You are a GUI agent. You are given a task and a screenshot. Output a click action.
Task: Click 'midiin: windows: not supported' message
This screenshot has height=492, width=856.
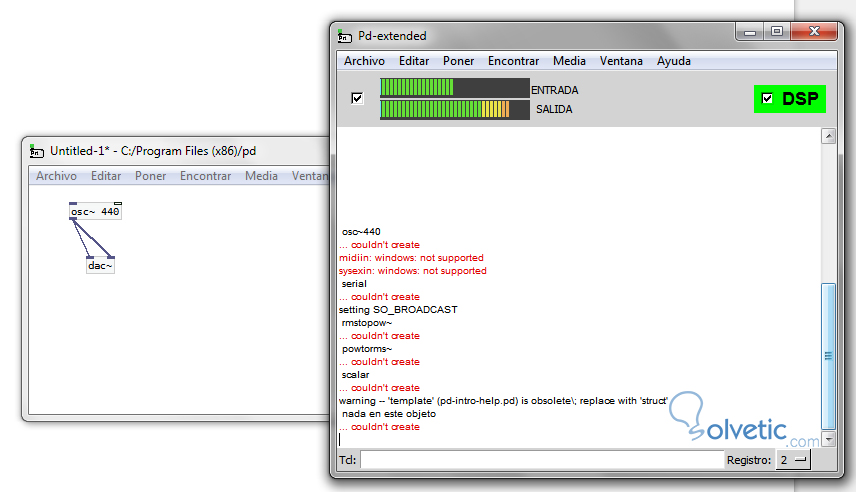411,258
